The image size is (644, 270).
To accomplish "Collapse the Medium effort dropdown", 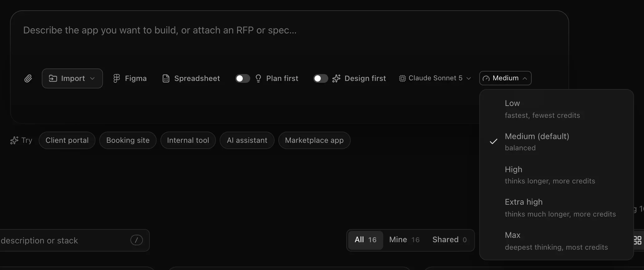I will pyautogui.click(x=505, y=78).
